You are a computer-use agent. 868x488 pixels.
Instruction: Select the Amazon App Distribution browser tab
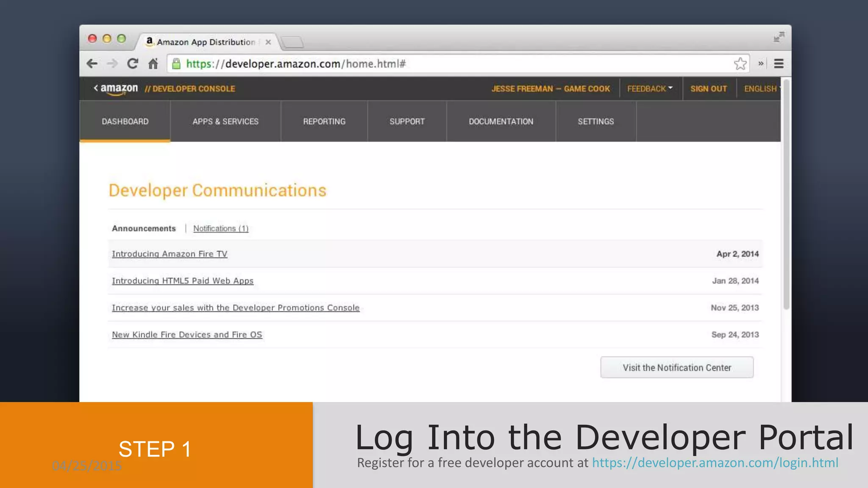coord(206,42)
